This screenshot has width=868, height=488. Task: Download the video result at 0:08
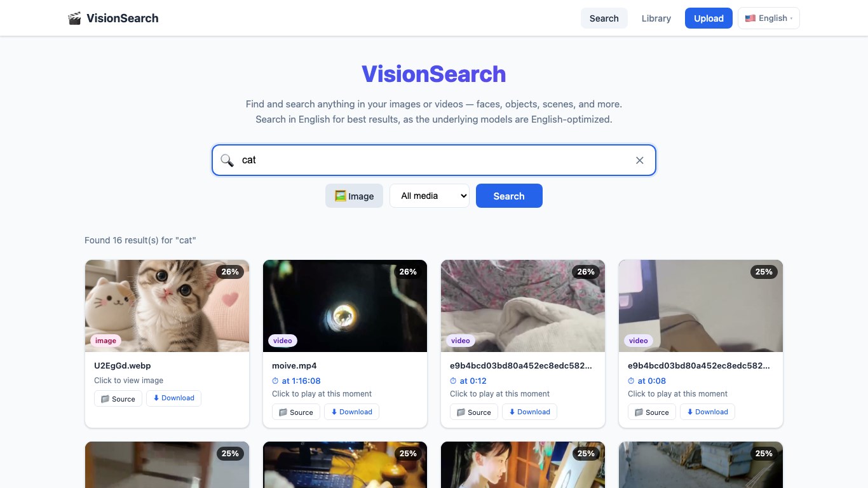(x=707, y=412)
